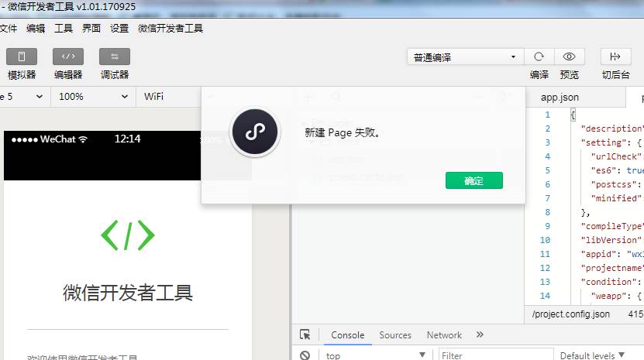Click the "minified" key on line 7
The image size is (644, 360).
[x=616, y=198]
